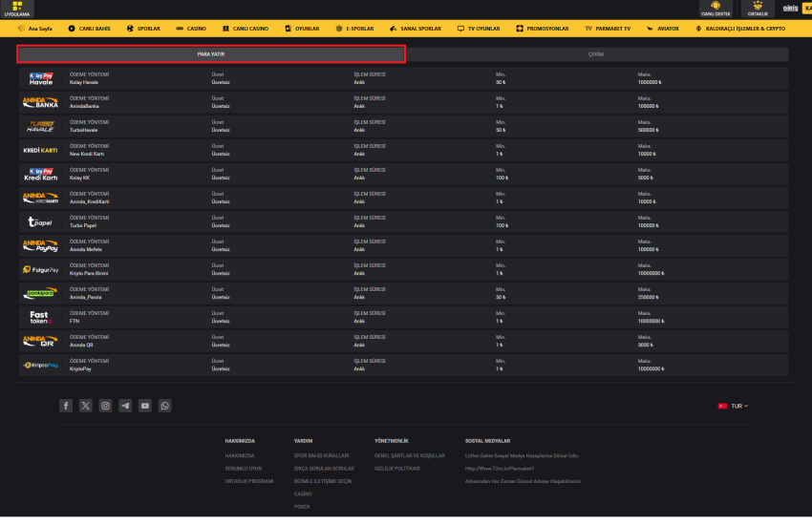The width and height of the screenshot is (812, 525).
Task: Open Parmabet TV menu item
Action: 608,29
